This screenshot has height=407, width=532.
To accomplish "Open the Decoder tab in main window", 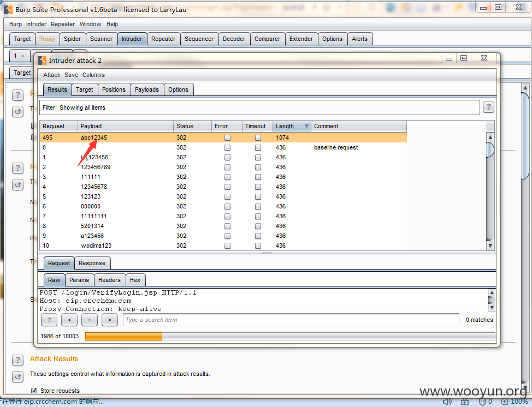I will pos(234,39).
